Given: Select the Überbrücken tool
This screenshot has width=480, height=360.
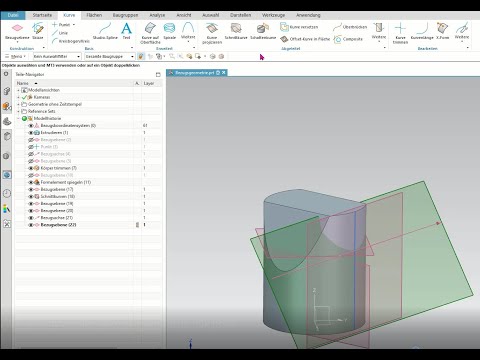Looking at the screenshot, I should pyautogui.click(x=350, y=27).
